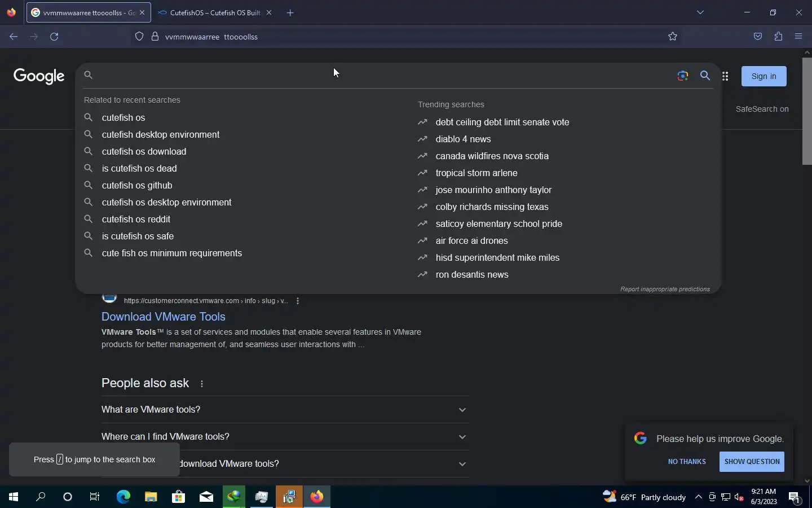The image size is (812, 508).
Task: Open Mail app from taskbar
Action: 206,497
